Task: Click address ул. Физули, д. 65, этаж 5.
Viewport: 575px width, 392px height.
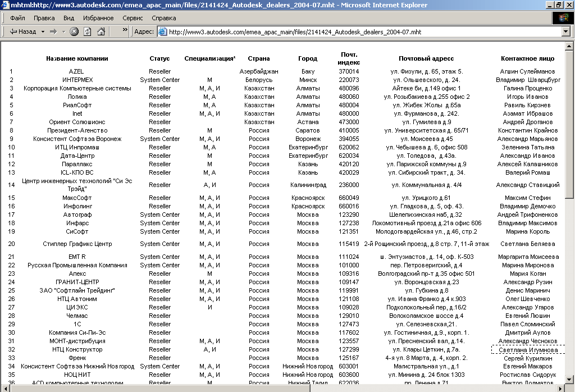Action: pos(427,71)
